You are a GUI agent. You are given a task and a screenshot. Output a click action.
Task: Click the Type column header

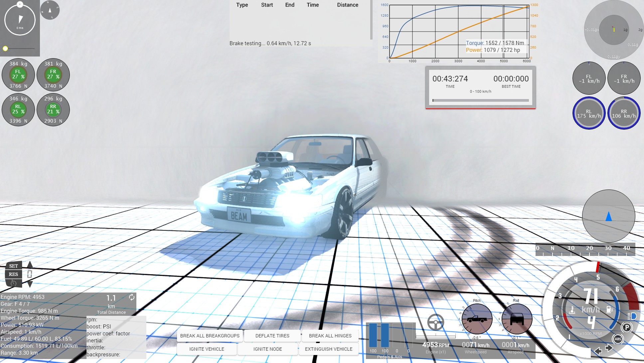click(242, 5)
